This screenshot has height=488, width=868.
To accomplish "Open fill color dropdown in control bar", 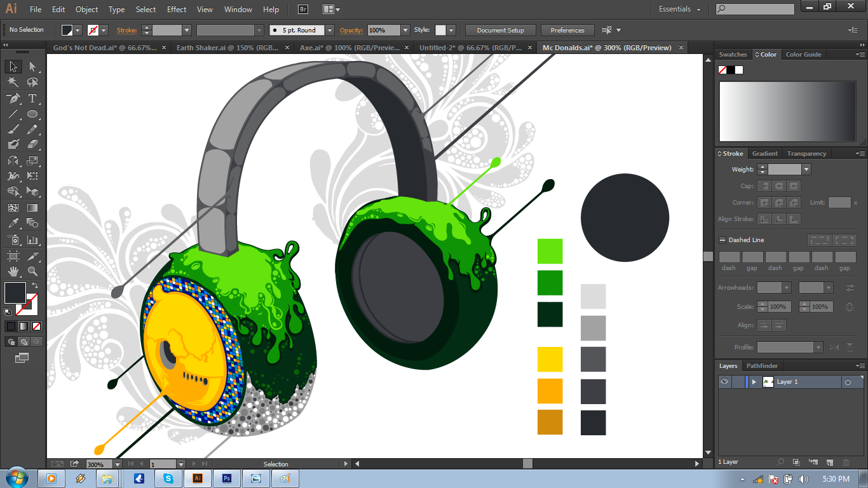I will pyautogui.click(x=78, y=30).
